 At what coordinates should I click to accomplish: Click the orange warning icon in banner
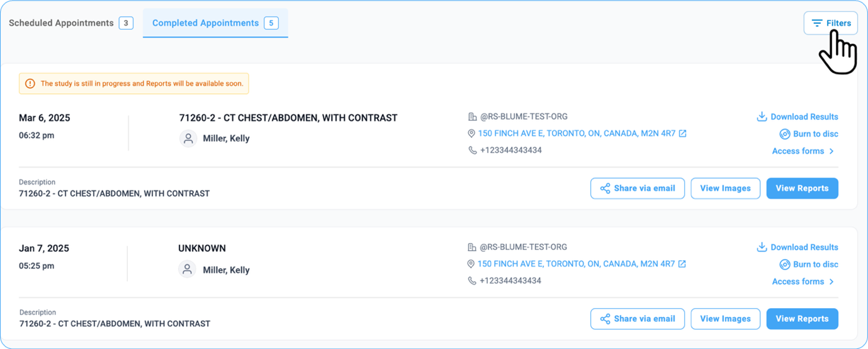(30, 83)
